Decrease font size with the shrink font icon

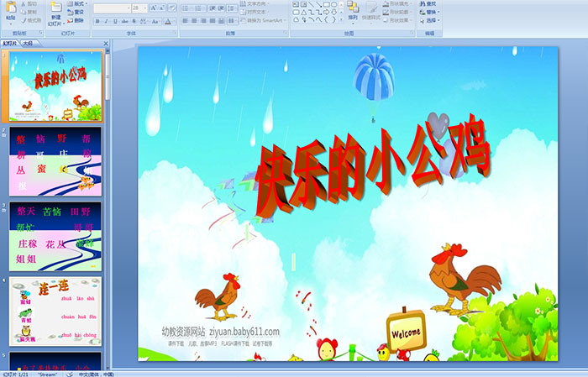tap(162, 8)
